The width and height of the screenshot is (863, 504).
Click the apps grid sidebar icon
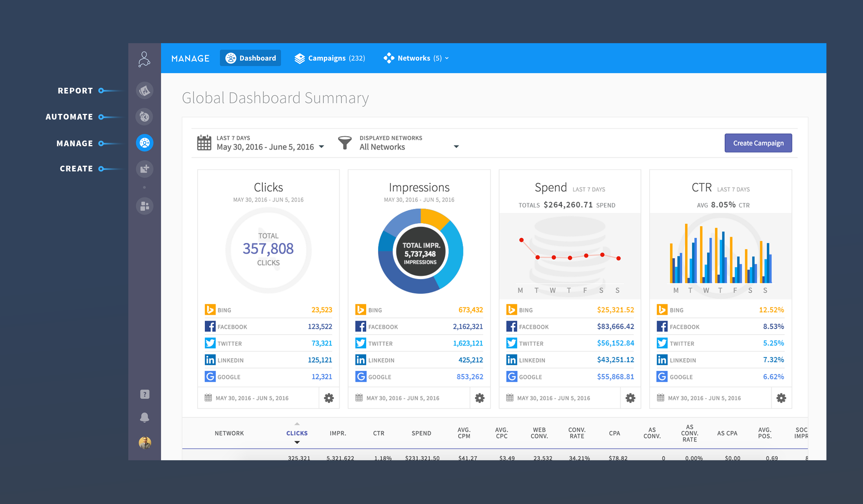pyautogui.click(x=144, y=206)
